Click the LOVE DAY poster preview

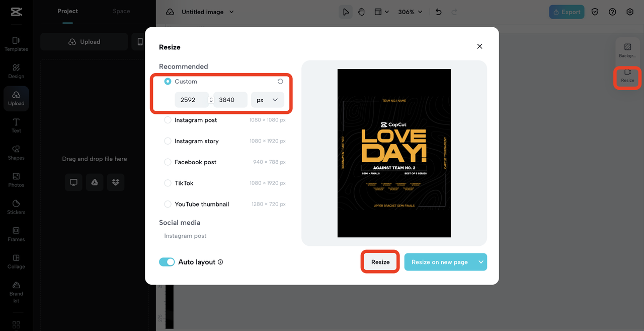click(x=394, y=153)
